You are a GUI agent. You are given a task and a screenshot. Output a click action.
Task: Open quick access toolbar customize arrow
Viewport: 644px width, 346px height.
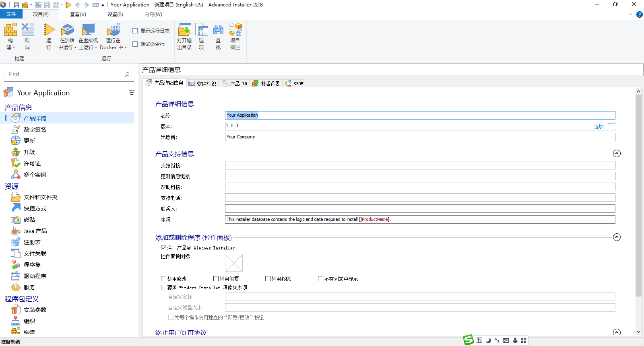click(103, 5)
